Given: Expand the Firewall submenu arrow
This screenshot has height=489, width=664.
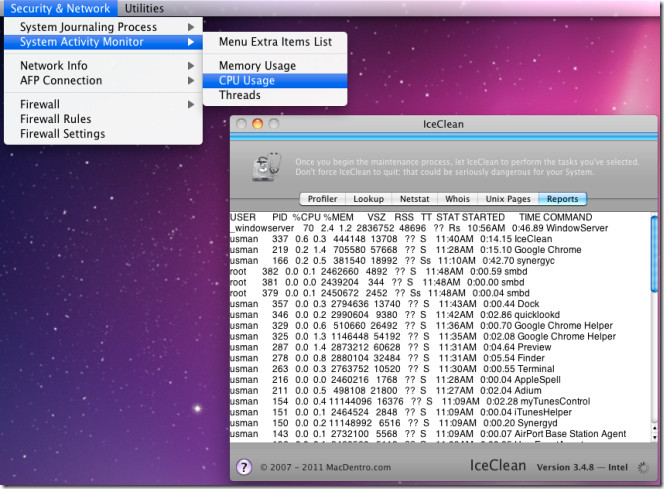Looking at the screenshot, I should (x=191, y=104).
